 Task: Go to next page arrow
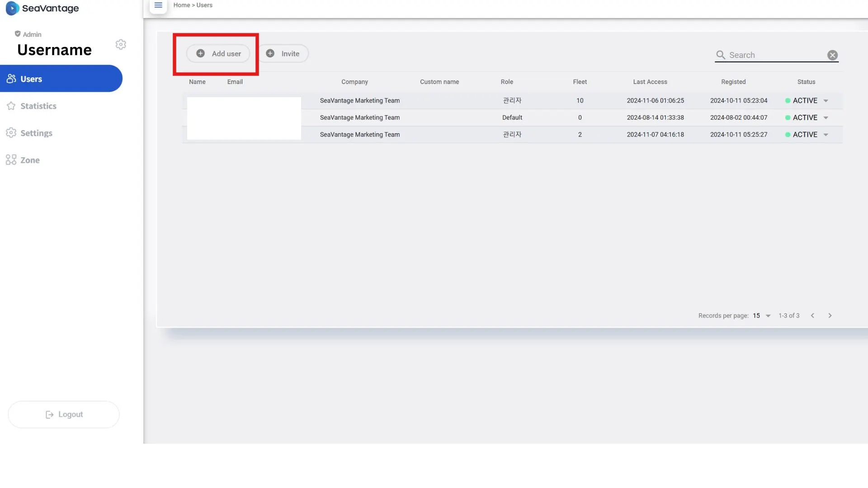[x=830, y=315]
